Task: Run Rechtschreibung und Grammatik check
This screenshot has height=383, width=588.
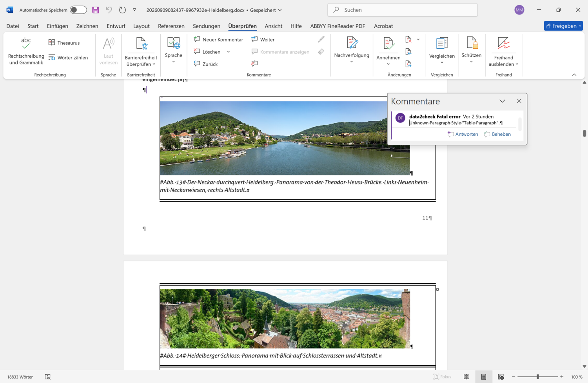Action: 26,51
